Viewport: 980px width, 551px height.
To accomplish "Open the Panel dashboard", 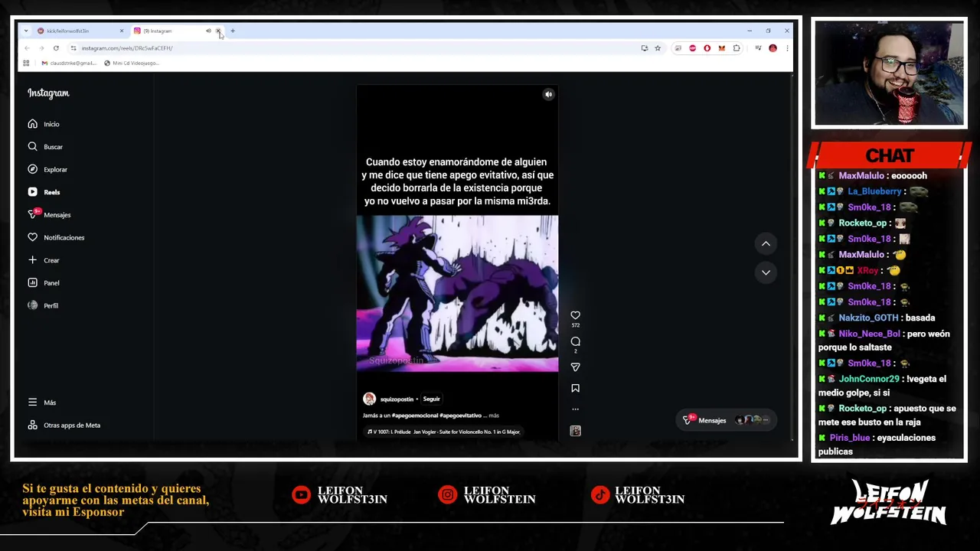I will click(44, 282).
